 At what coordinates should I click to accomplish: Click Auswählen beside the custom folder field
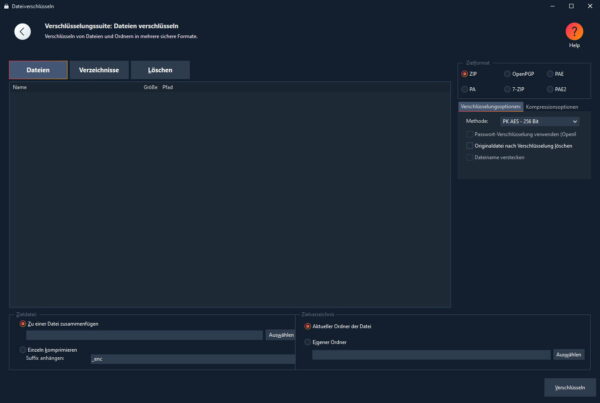pos(569,355)
